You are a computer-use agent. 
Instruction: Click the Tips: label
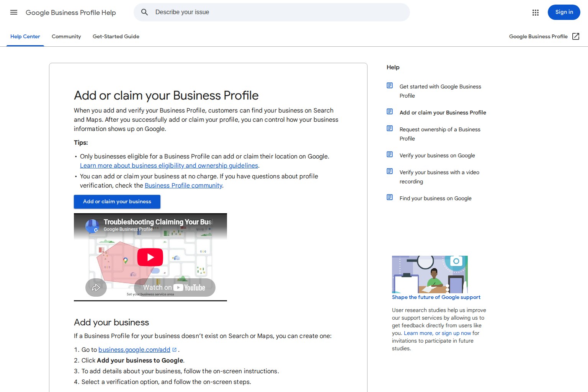(81, 142)
